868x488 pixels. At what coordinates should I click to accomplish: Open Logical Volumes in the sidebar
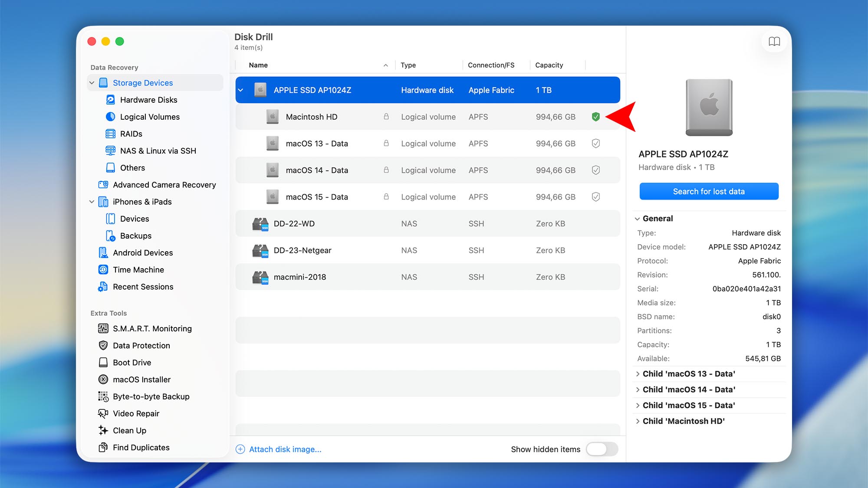tap(150, 117)
